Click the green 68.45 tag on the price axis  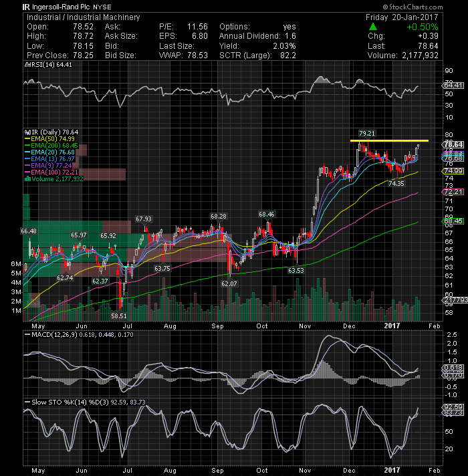pyautogui.click(x=453, y=221)
